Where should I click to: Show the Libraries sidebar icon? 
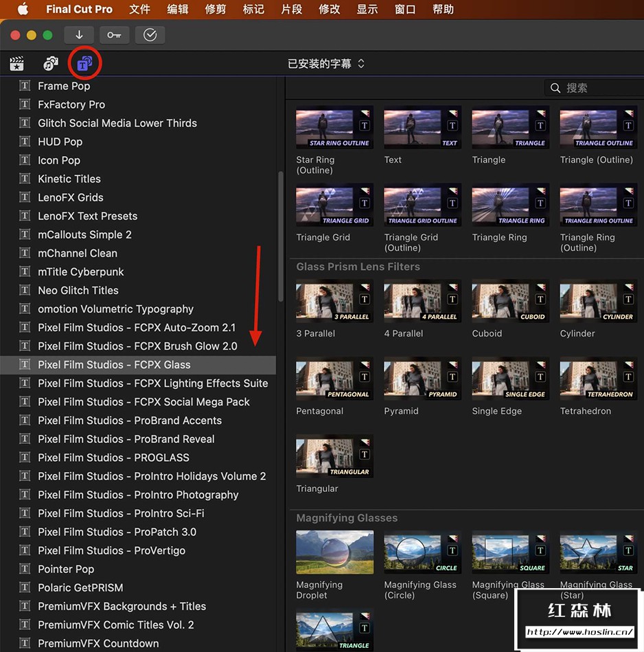pyautogui.click(x=16, y=64)
